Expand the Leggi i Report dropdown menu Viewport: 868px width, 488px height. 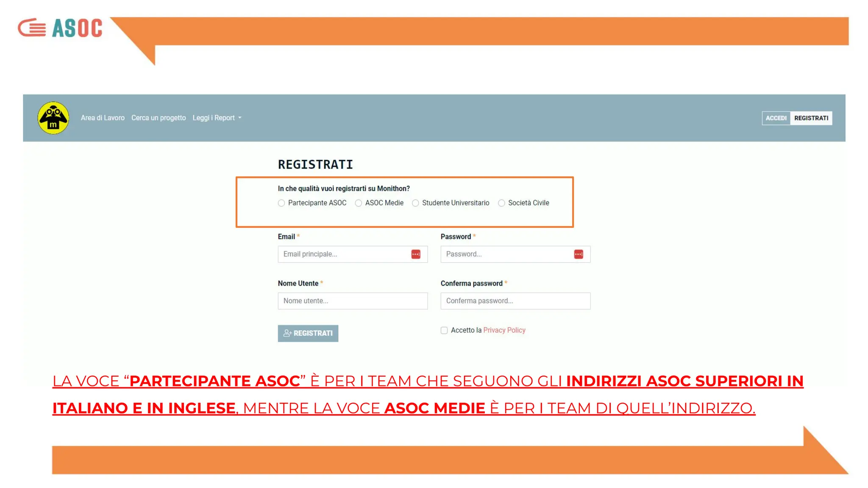coord(217,118)
